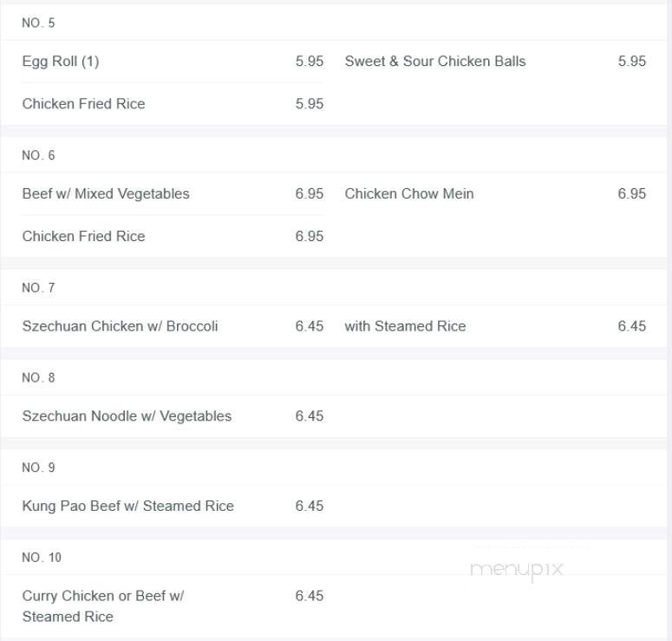The width and height of the screenshot is (672, 641).
Task: Click the 6.95 price beside Chicken Chow Mein
Action: [x=632, y=193]
